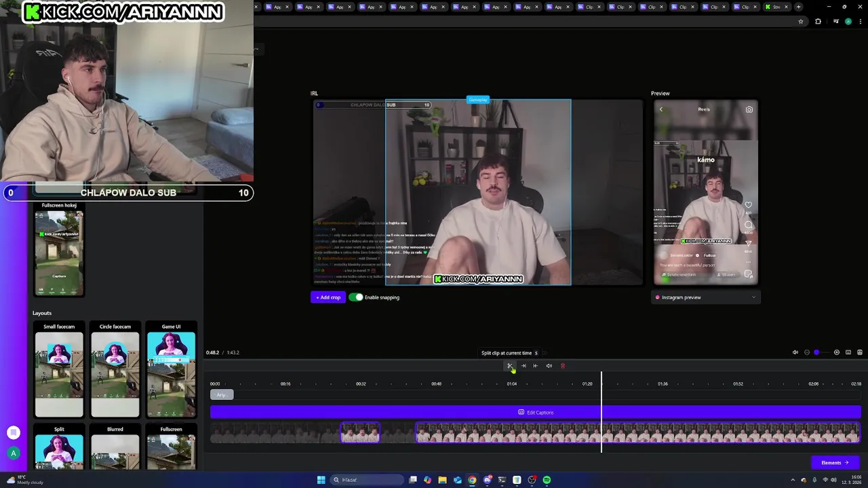Viewport: 868px width, 488px height.
Task: Click the clip volume icon in timeline toolbar
Action: [549, 366]
